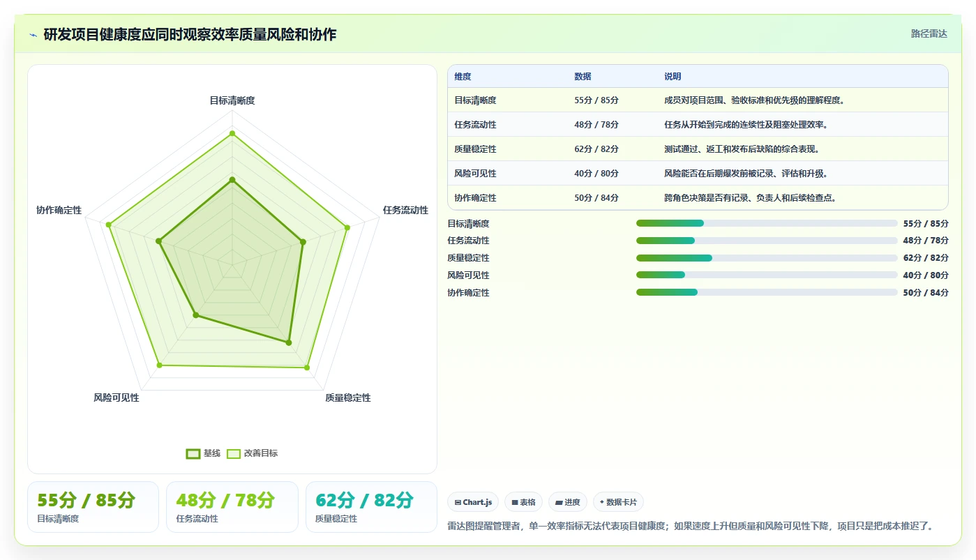
Task: Click the baseline point on 协作确定性 axis
Action: pyautogui.click(x=159, y=241)
